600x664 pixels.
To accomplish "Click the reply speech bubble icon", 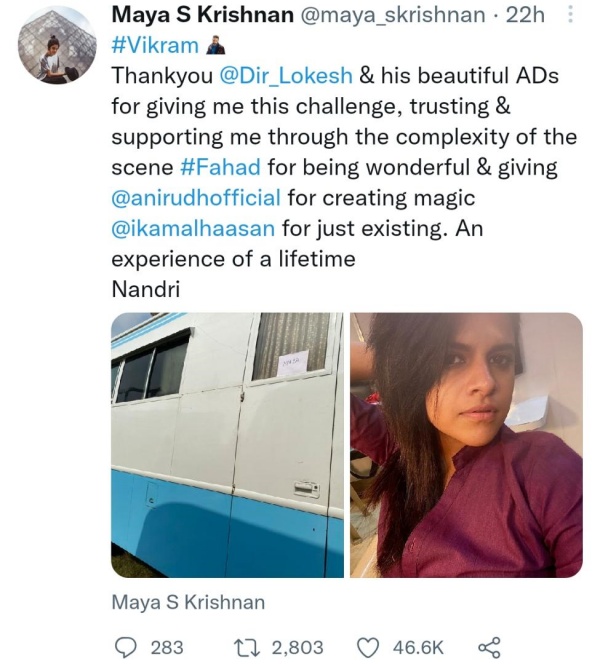I will click(x=125, y=647).
